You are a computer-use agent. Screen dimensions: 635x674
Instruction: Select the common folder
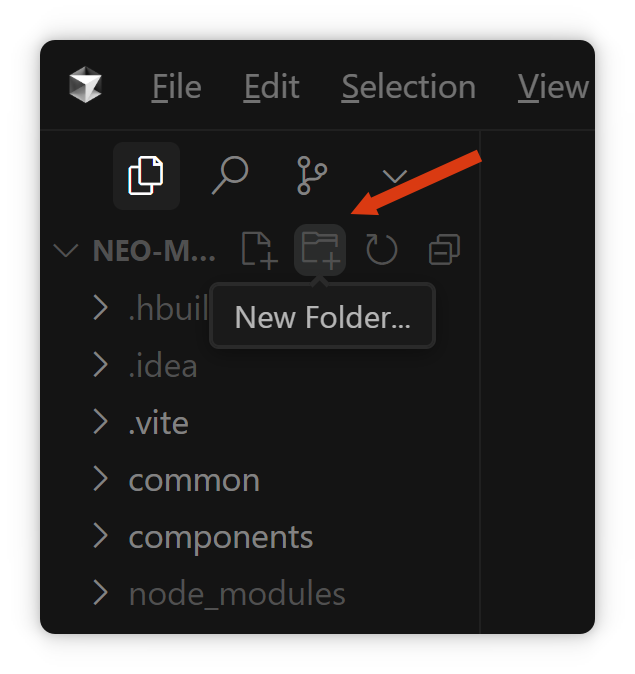194,480
